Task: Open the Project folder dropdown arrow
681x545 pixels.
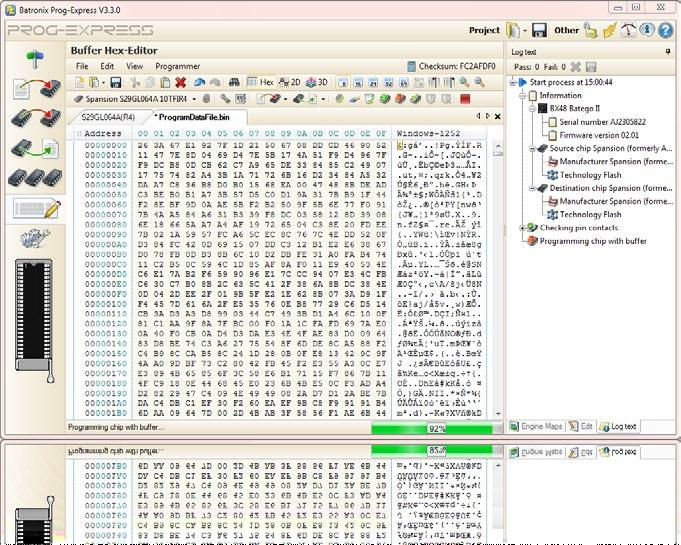Action: (x=525, y=31)
